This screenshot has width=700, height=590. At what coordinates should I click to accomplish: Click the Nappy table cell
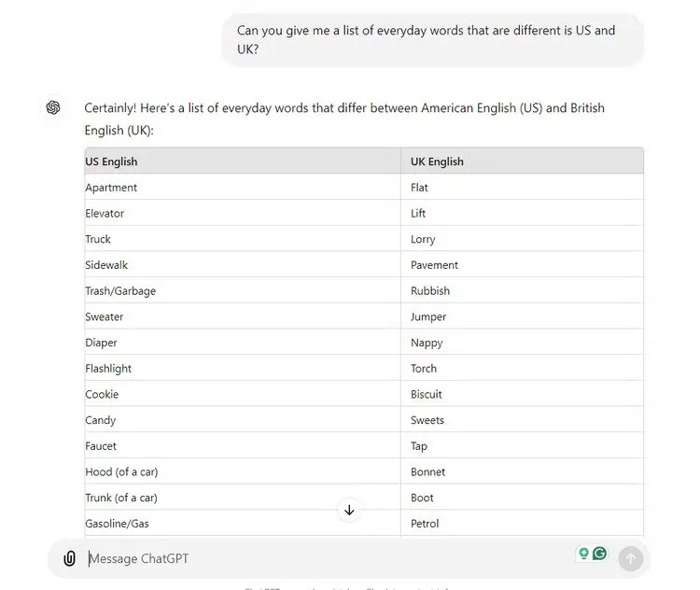(427, 343)
